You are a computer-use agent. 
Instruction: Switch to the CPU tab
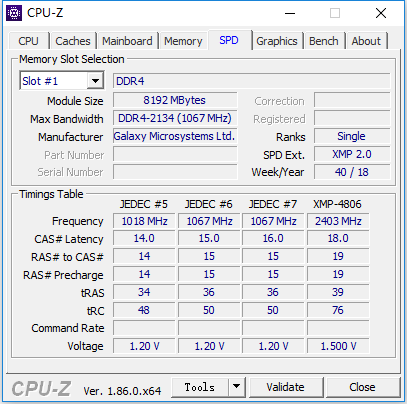pyautogui.click(x=29, y=41)
